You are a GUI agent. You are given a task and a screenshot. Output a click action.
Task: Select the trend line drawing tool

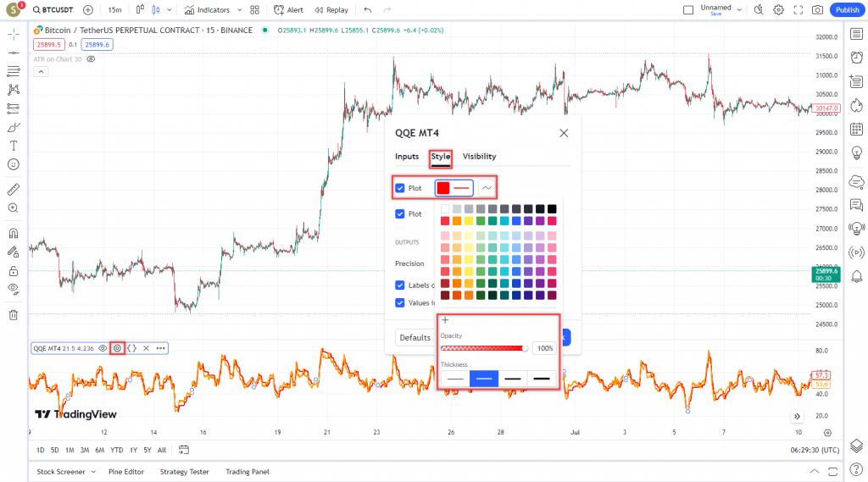pyautogui.click(x=14, y=53)
